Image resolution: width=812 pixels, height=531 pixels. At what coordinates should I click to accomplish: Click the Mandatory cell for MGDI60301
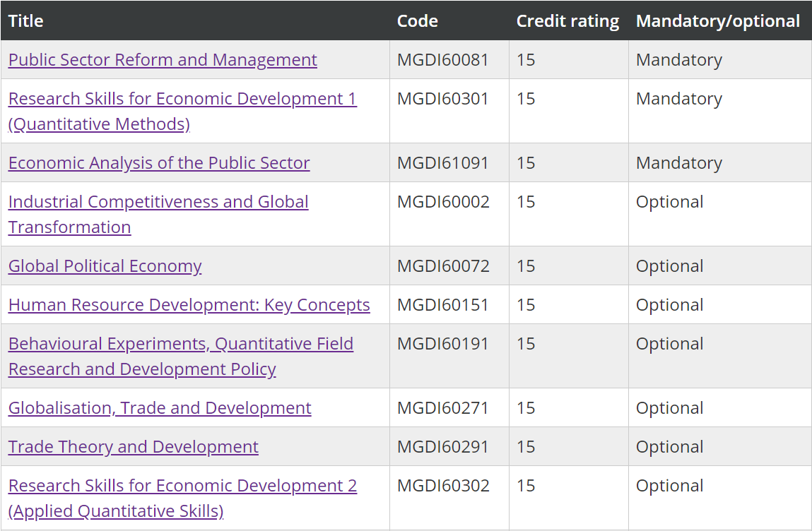pyautogui.click(x=678, y=99)
